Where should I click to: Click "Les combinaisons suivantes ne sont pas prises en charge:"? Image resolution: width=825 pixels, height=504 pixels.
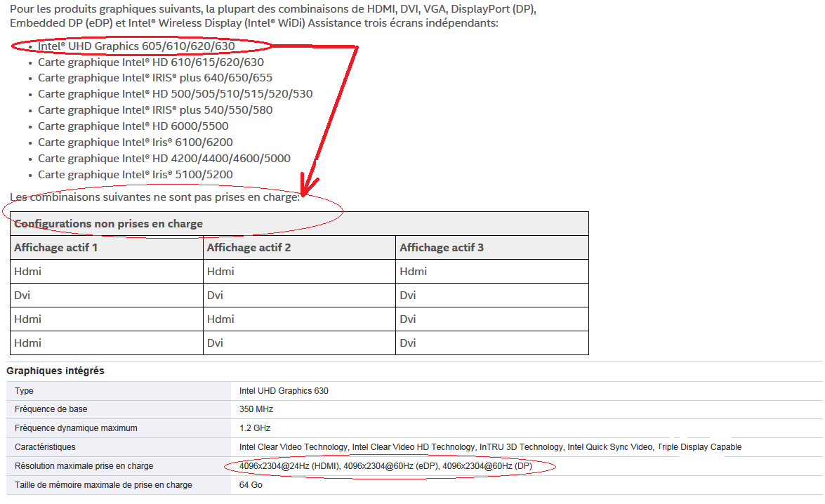(154, 197)
